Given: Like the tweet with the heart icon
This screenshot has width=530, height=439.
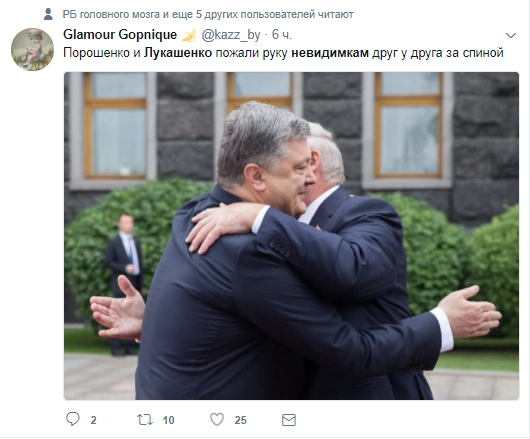Looking at the screenshot, I should (217, 419).
